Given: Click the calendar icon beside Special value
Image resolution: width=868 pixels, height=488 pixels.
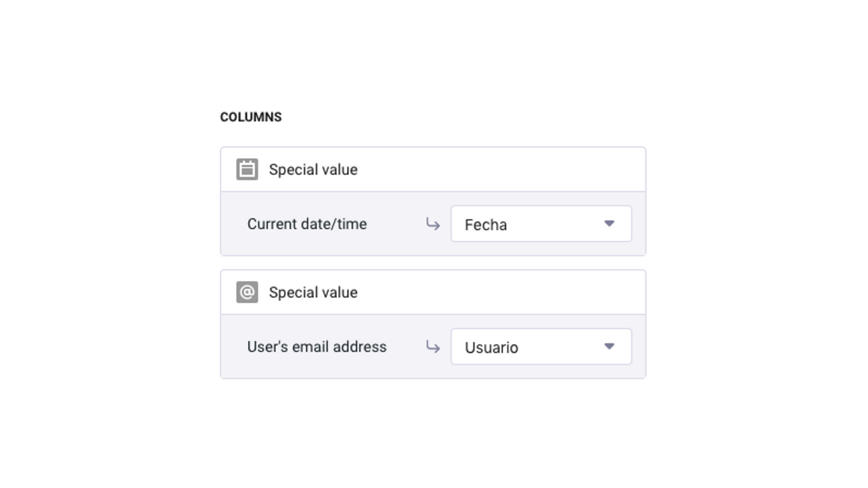Looking at the screenshot, I should pyautogui.click(x=247, y=169).
